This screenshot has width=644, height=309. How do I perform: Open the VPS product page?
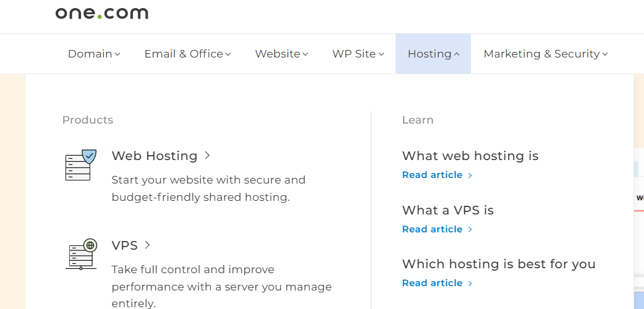coord(125,245)
